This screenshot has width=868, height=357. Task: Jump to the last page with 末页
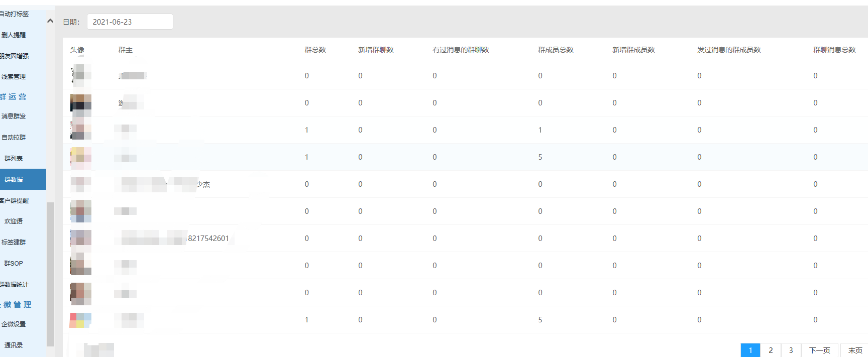point(855,350)
